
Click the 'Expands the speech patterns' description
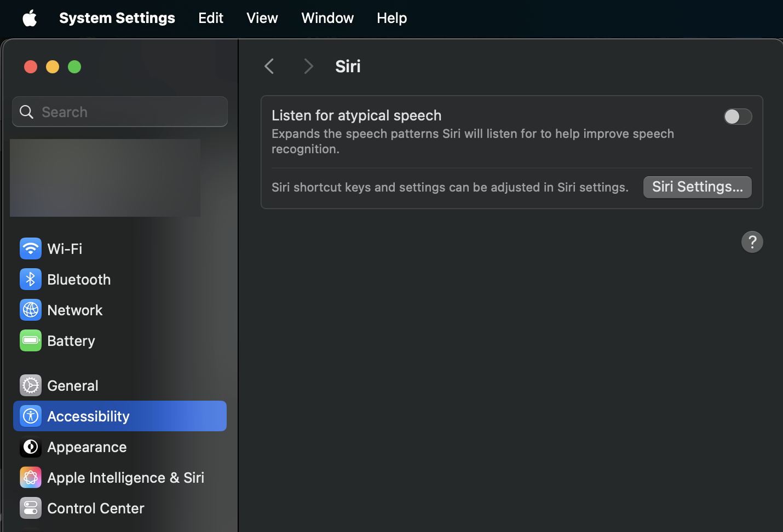coord(473,141)
